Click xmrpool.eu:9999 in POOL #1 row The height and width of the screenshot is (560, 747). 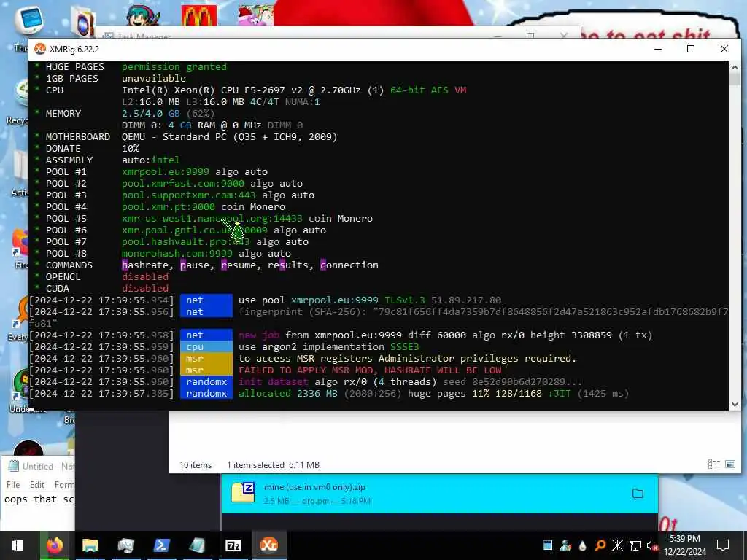(x=166, y=172)
